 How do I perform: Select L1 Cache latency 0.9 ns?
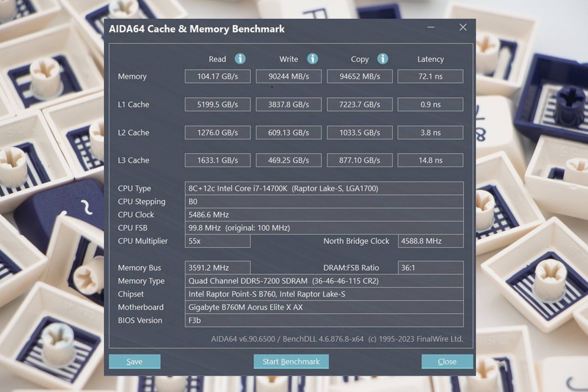click(430, 104)
